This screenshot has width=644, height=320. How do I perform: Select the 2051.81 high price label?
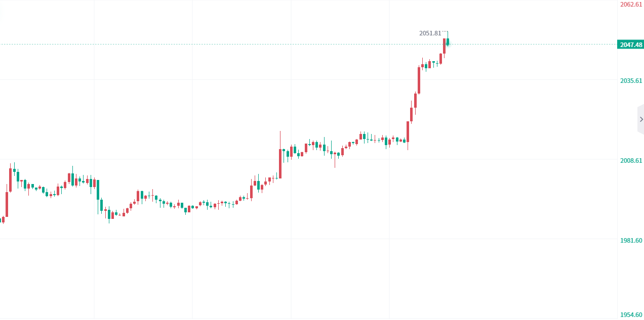coord(430,33)
